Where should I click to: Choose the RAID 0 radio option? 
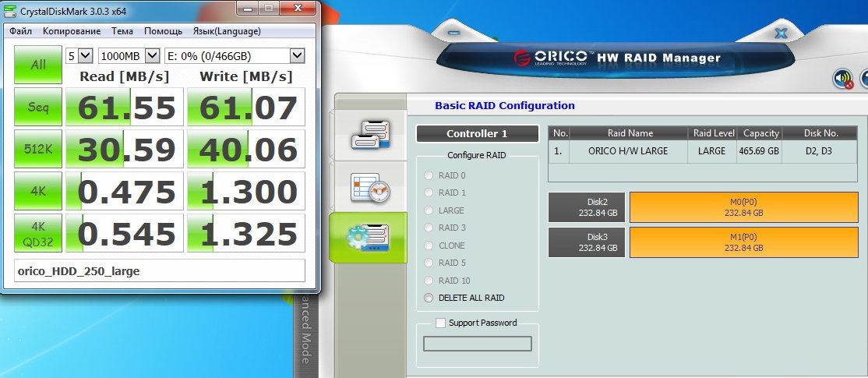click(x=429, y=175)
